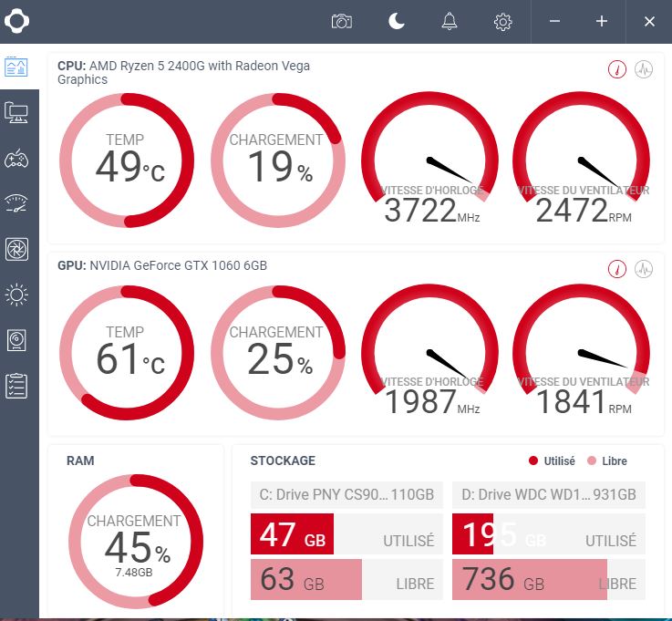Open notifications with the bell icon
This screenshot has width=672, height=621.
point(450,21)
